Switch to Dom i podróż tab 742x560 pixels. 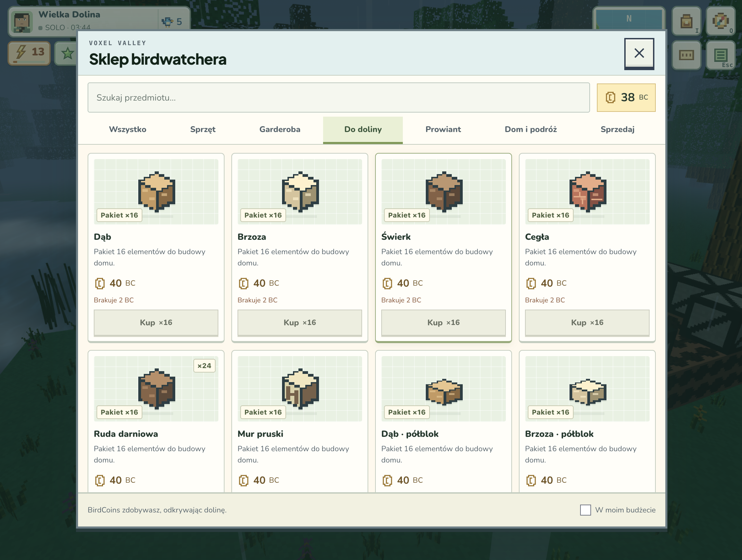pos(531,130)
